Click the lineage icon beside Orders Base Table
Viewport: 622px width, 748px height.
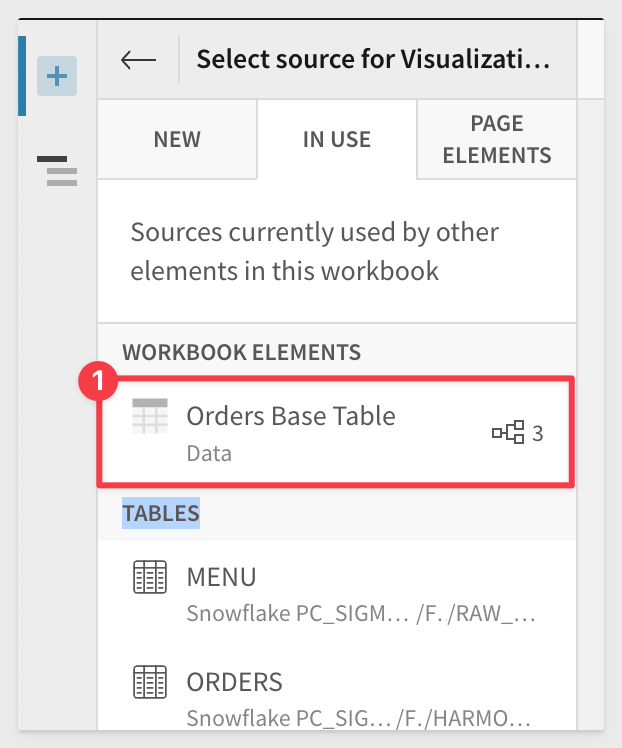pos(508,433)
